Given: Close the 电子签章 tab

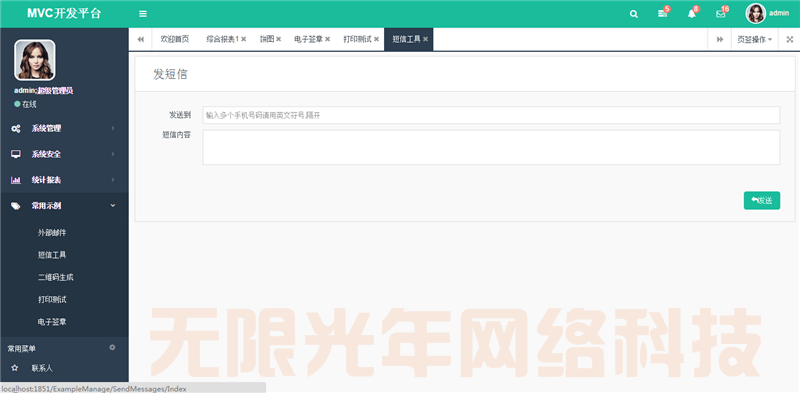Looking at the screenshot, I should [328, 39].
